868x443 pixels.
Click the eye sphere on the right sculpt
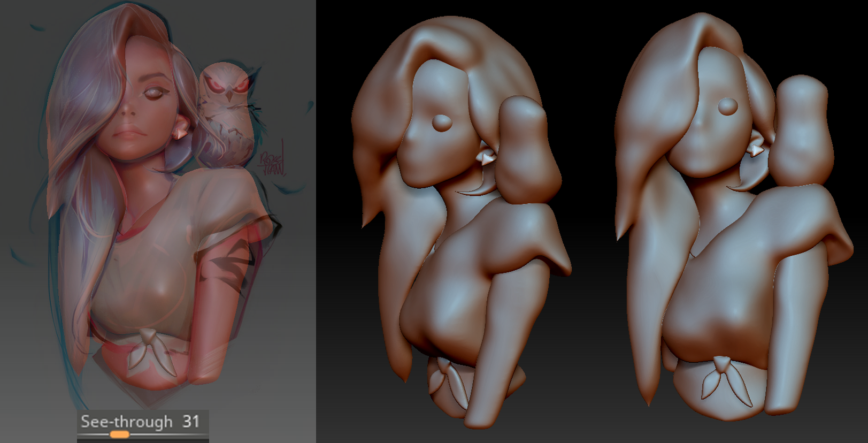coord(727,106)
